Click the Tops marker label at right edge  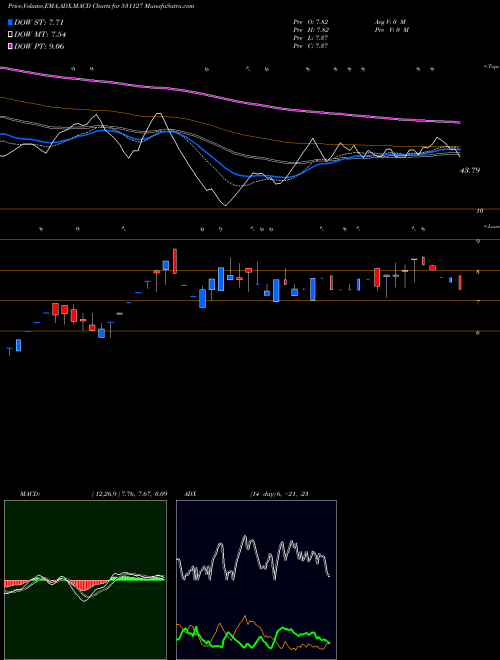point(491,67)
